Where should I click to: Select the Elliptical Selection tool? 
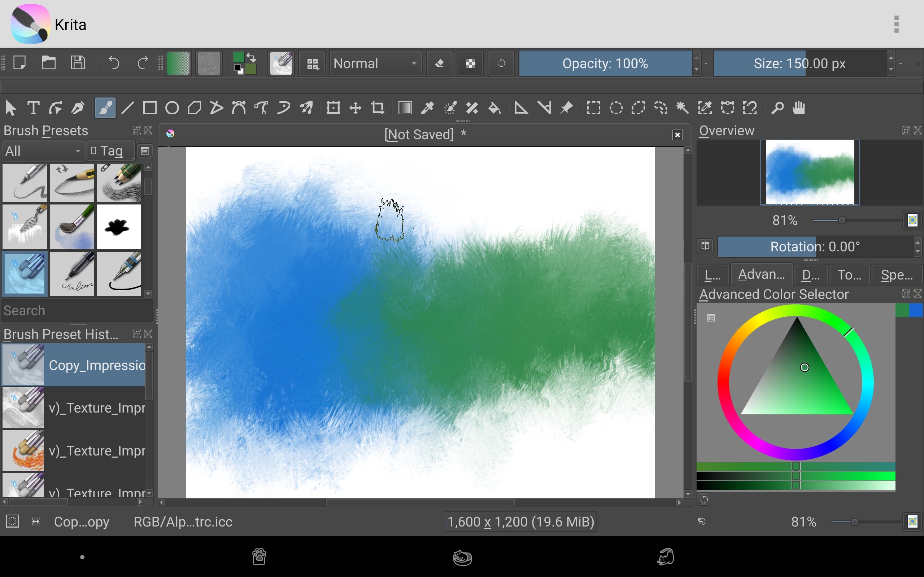[615, 108]
